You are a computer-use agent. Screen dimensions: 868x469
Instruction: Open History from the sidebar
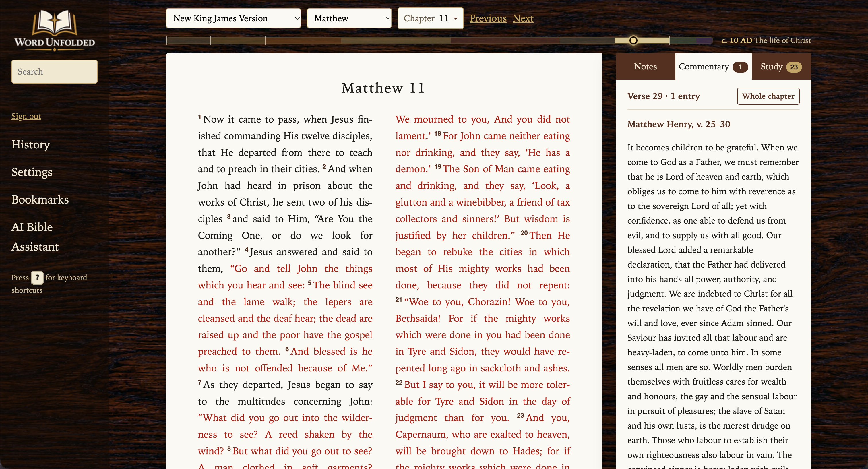pyautogui.click(x=30, y=144)
